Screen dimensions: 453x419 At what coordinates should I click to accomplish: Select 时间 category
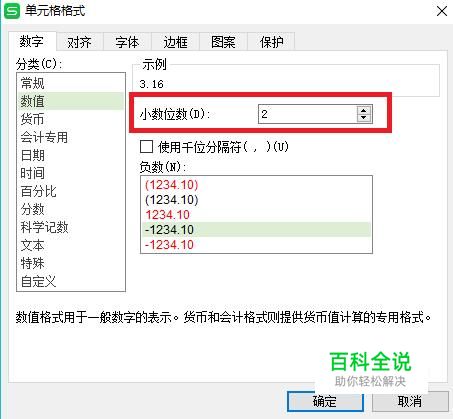coord(71,173)
